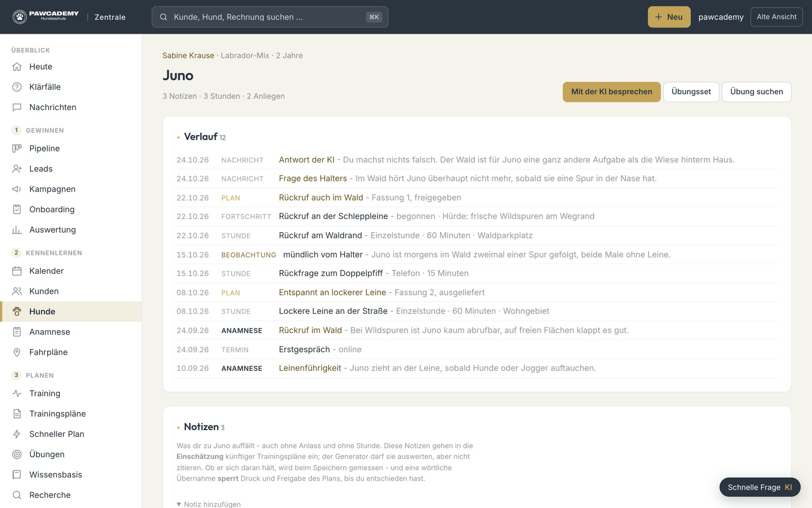Click the Neu button
Screen dimensions: 812x508
pos(669,17)
